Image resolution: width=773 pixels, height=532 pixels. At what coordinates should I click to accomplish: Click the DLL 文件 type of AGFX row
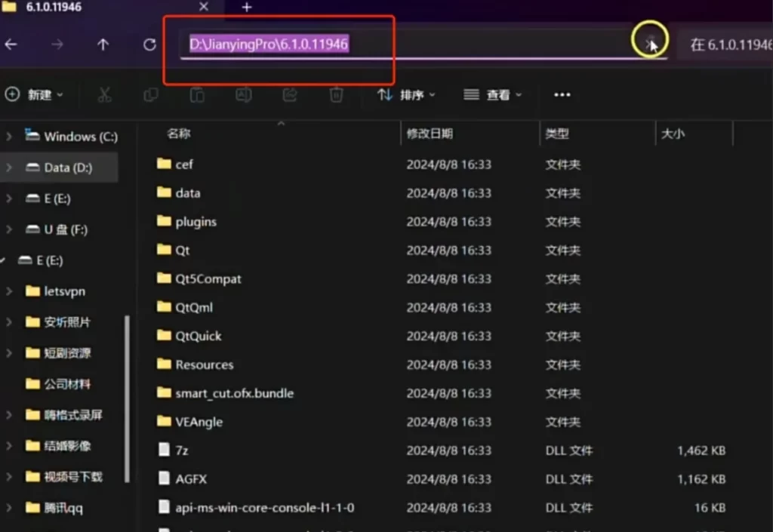coord(569,478)
